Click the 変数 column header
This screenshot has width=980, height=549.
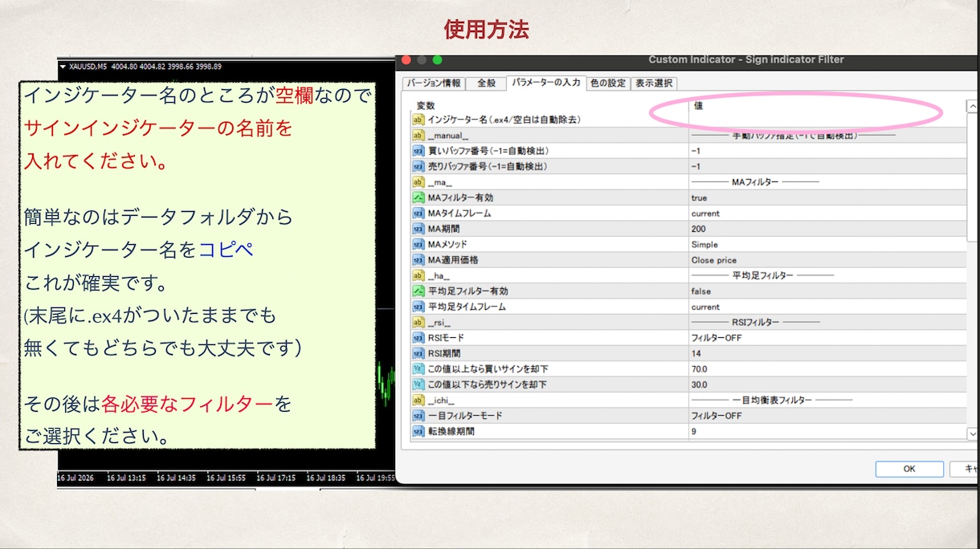pyautogui.click(x=426, y=105)
